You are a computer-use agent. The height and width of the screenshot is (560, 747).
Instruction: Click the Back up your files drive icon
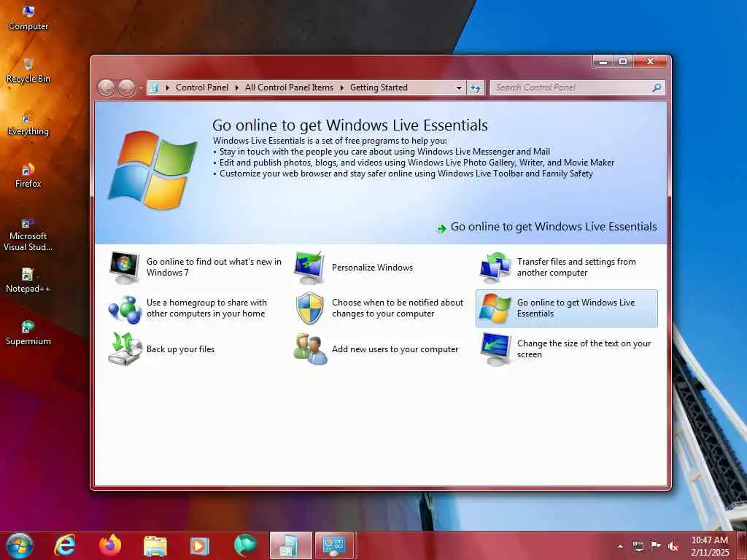[125, 349]
